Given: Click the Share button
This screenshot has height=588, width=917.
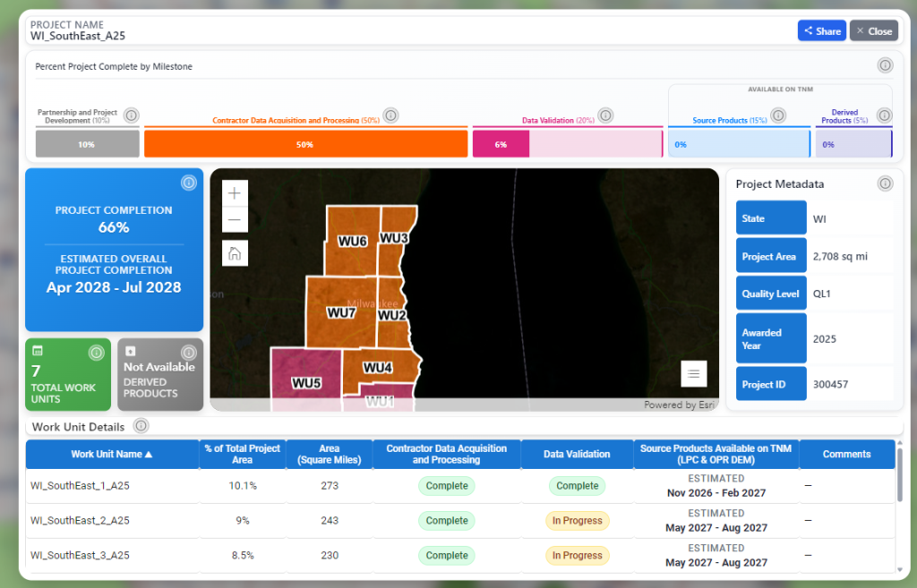Looking at the screenshot, I should tap(822, 31).
